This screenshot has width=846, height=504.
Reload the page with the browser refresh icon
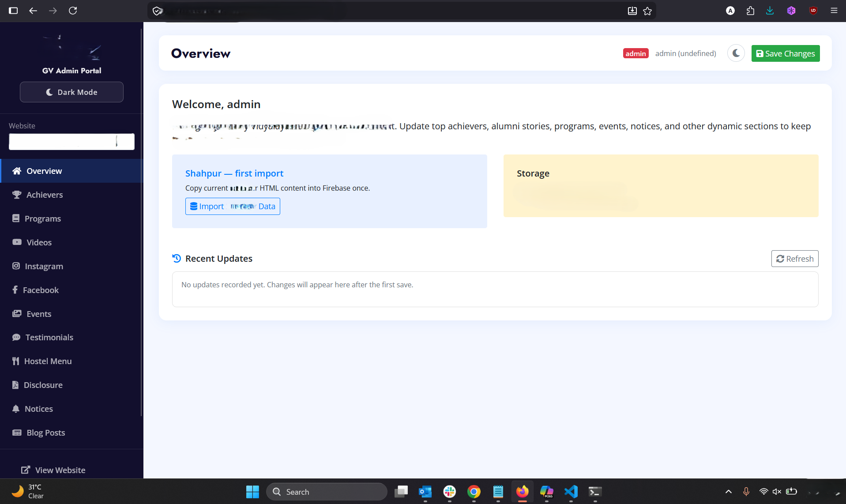[x=73, y=11]
